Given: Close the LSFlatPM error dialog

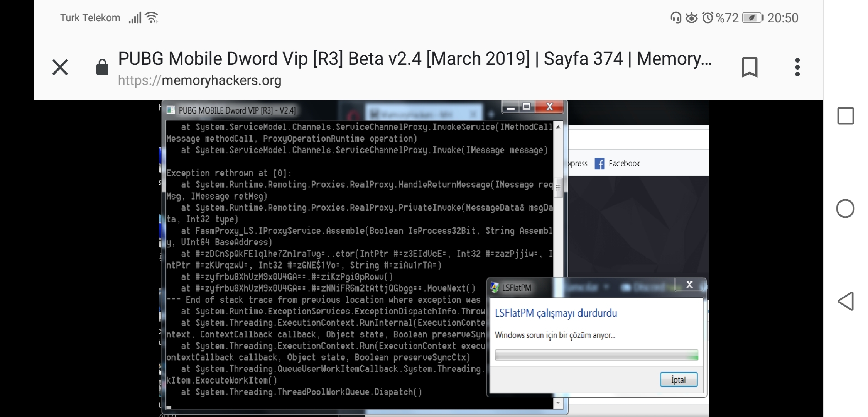Looking at the screenshot, I should pyautogui.click(x=689, y=285).
